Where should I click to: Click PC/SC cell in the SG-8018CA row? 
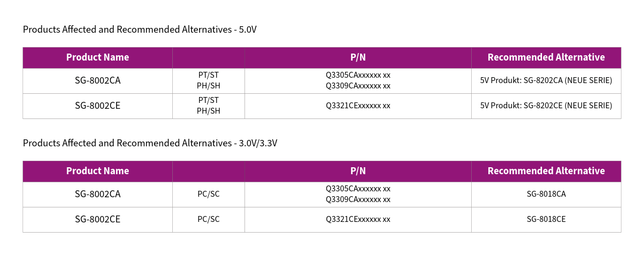(x=208, y=194)
